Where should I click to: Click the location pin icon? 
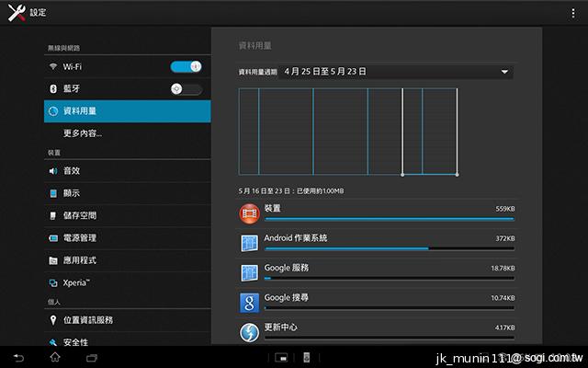(53, 320)
